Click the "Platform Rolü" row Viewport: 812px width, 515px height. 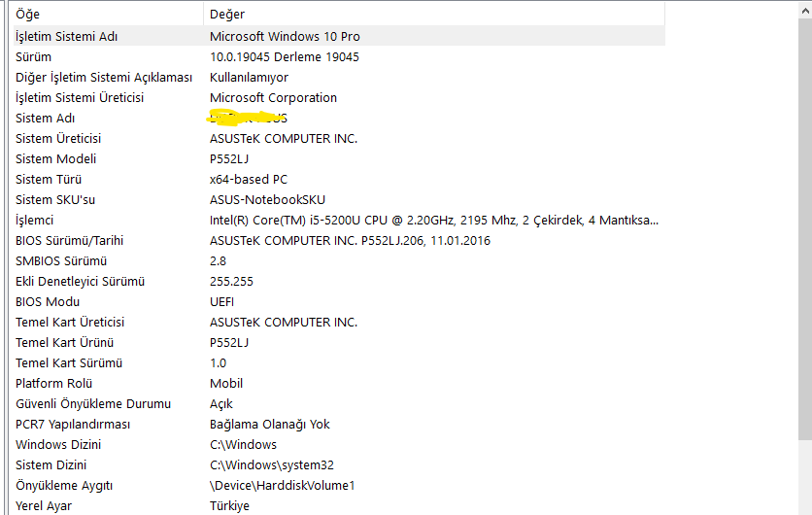tap(53, 383)
